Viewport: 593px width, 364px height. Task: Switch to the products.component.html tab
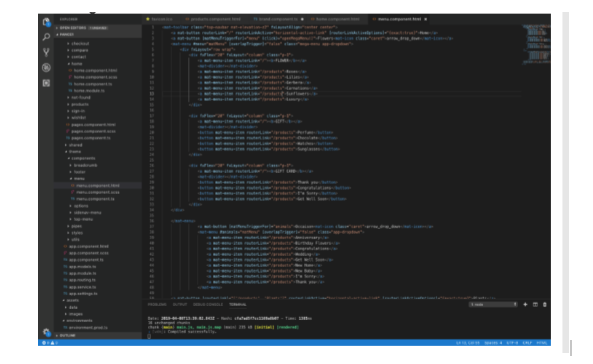tap(213, 19)
